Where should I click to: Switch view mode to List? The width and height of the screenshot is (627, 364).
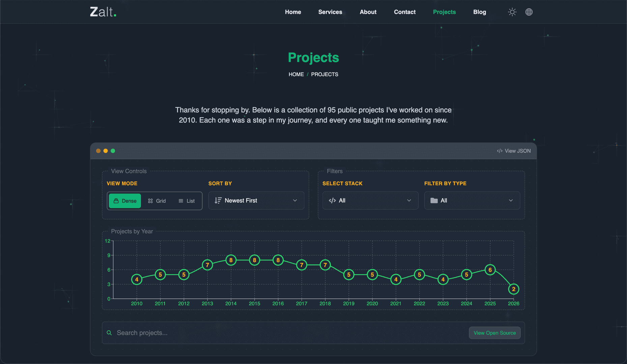[x=187, y=201]
